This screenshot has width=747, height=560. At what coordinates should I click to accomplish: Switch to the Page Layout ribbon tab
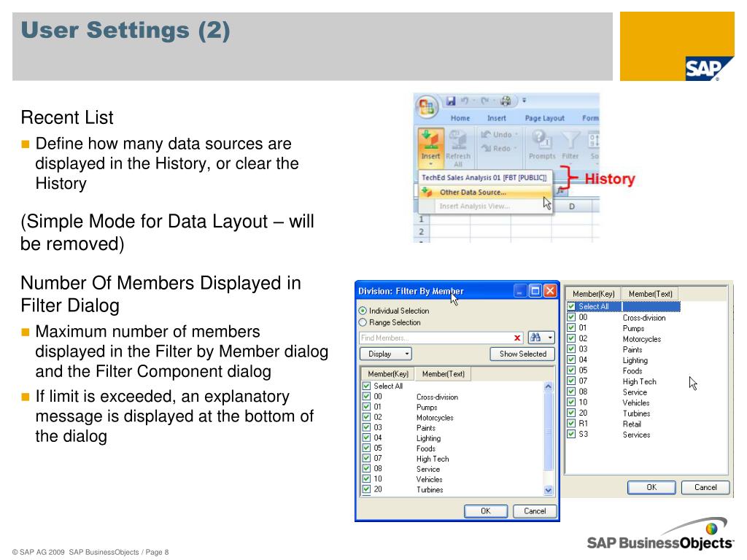click(x=544, y=118)
